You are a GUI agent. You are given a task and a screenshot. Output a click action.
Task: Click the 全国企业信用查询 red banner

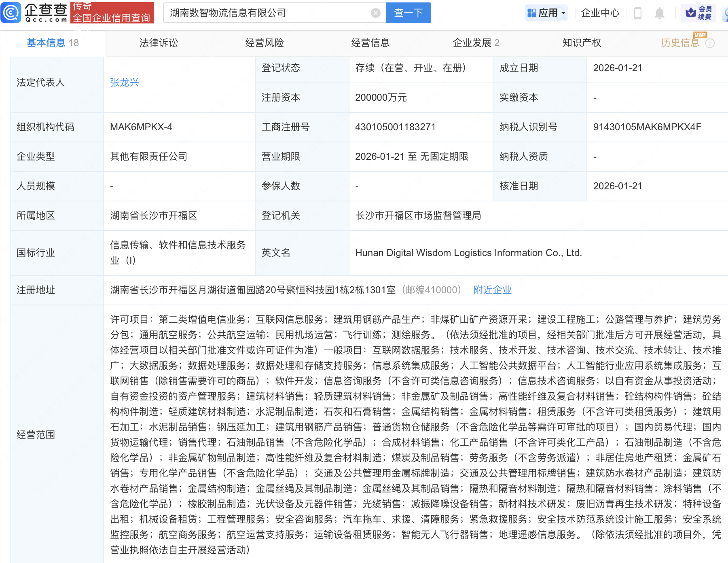pos(112,13)
